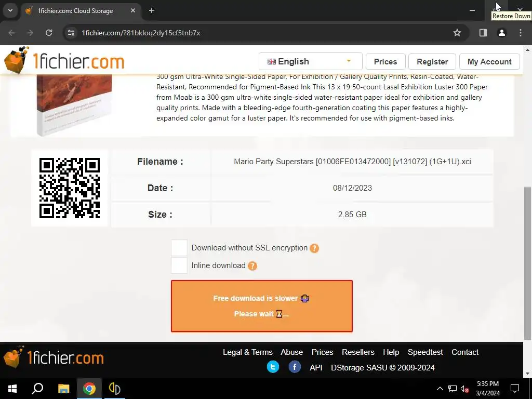The image size is (532, 399).
Task: Click the footer 1fichier.com logo
Action: coord(54,357)
